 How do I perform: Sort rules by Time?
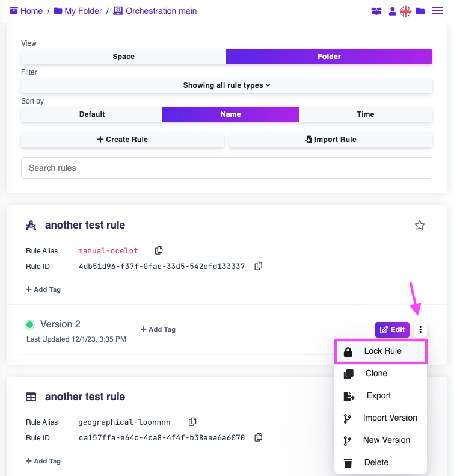click(x=365, y=114)
